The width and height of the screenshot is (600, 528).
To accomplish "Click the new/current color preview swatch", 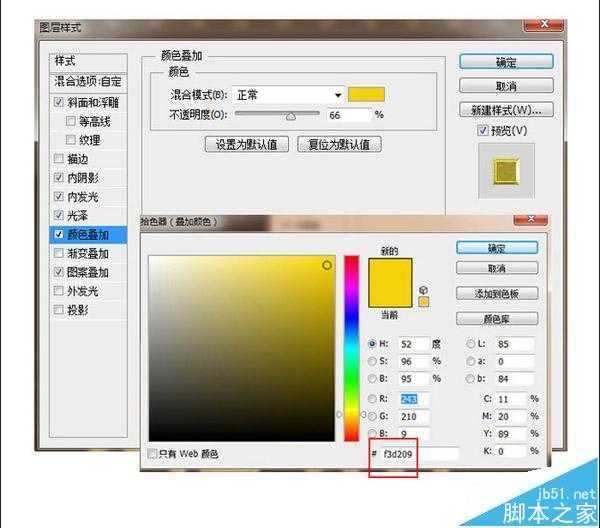I will pos(390,283).
